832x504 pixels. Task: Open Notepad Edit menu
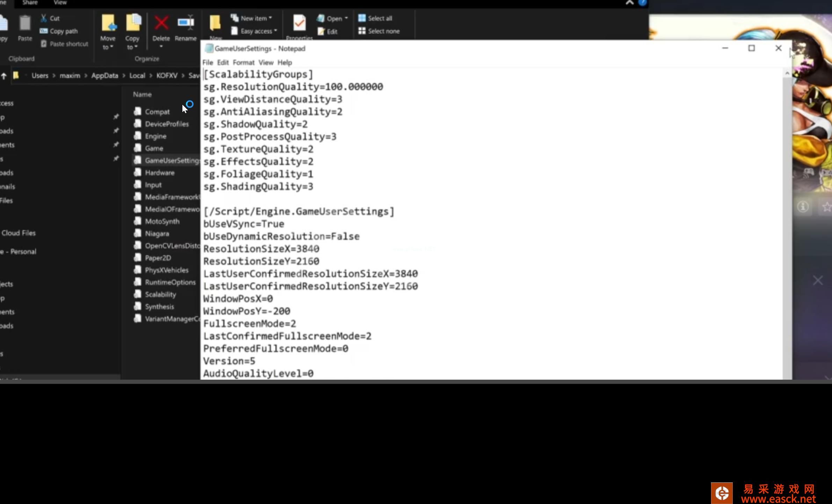point(223,63)
